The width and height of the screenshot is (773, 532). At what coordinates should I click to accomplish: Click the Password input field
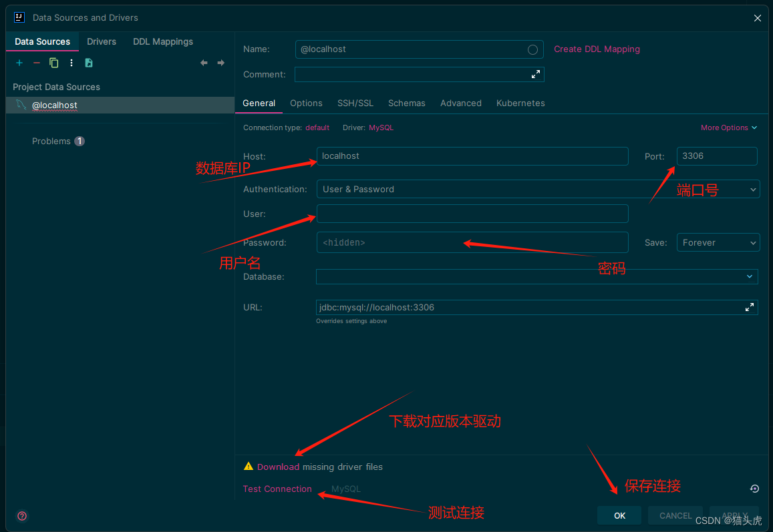(472, 242)
